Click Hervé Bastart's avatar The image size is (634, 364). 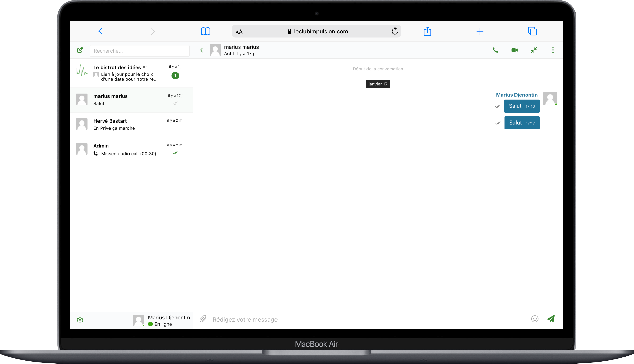click(82, 124)
